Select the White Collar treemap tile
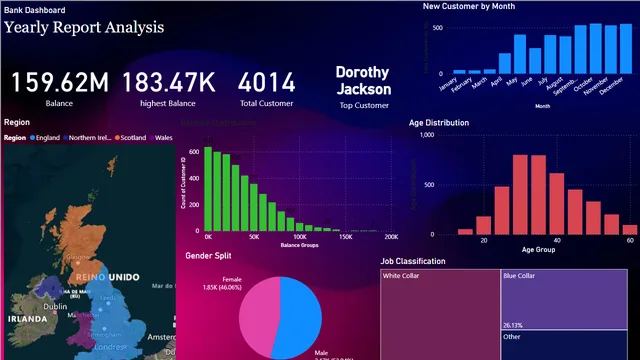The image size is (640, 360). (440, 315)
